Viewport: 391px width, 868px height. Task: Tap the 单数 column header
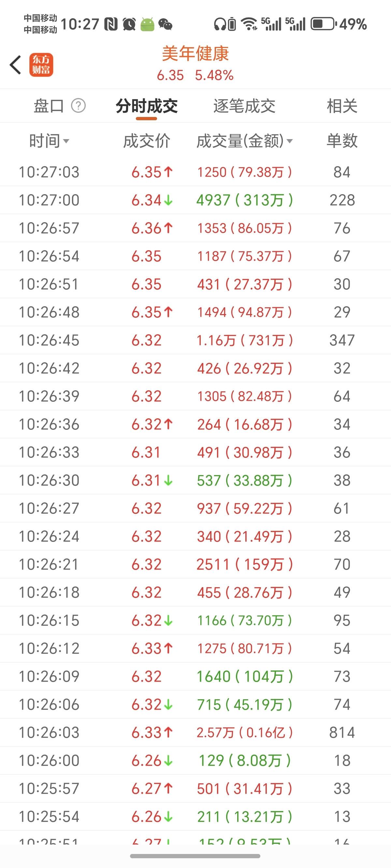(342, 141)
